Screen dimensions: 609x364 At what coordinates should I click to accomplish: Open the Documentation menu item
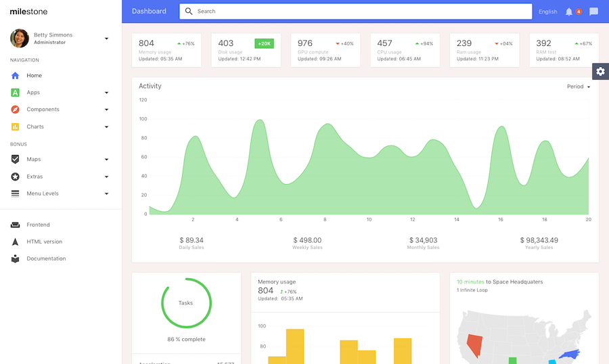pos(46,258)
